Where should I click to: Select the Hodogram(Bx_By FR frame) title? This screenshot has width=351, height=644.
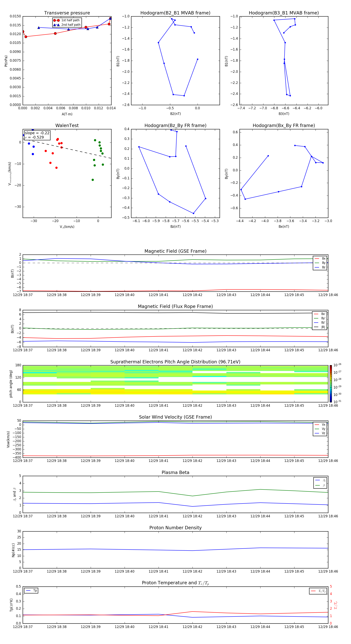point(284,125)
